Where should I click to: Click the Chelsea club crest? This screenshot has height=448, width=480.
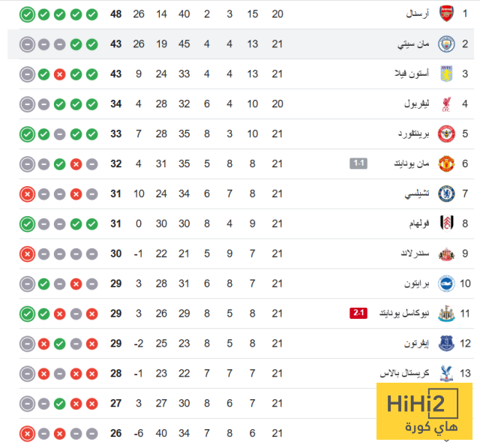coord(445,194)
